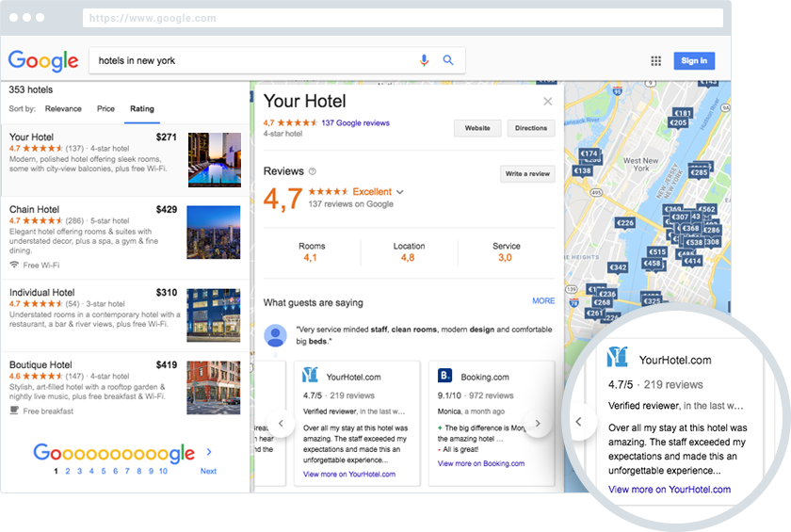Click the €285 price marker on the map
Viewport: 791px width, 532px height.
point(699,172)
